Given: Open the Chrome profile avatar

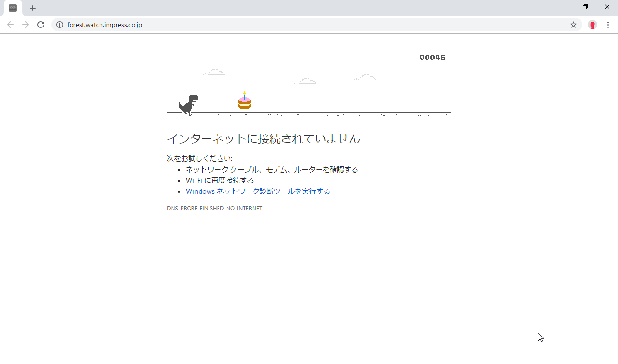Looking at the screenshot, I should coord(592,25).
